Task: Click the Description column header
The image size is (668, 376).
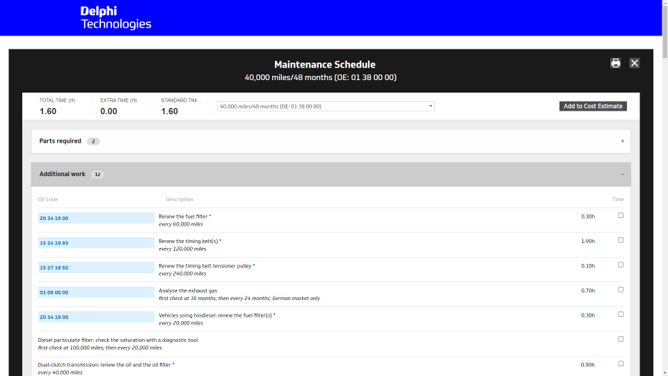Action: point(179,199)
